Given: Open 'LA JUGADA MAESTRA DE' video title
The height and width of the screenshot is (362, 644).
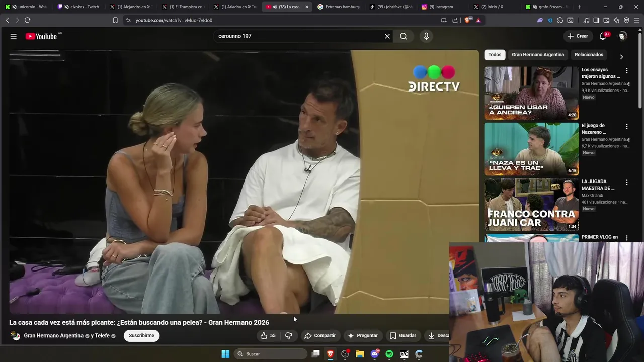Looking at the screenshot, I should click(x=598, y=185).
